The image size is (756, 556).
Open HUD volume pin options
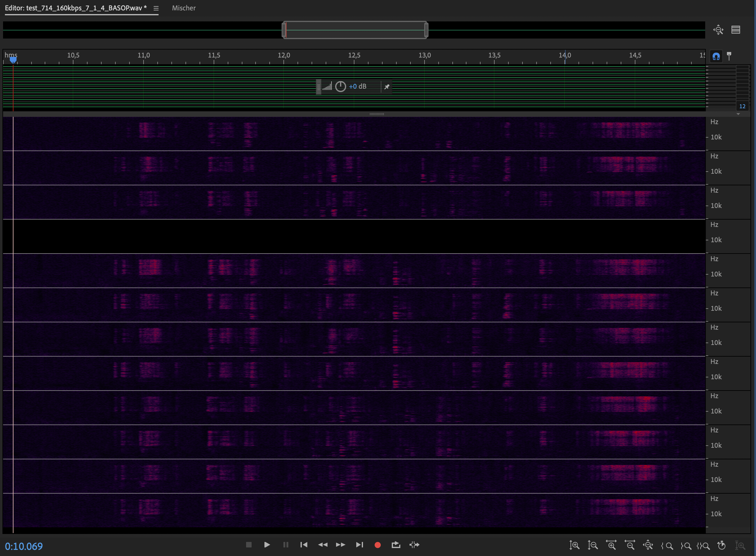(x=387, y=87)
